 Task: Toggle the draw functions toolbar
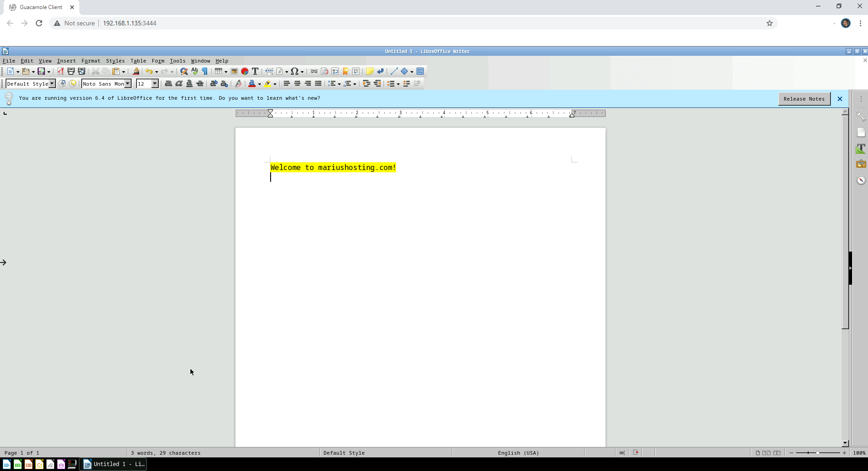click(x=420, y=71)
